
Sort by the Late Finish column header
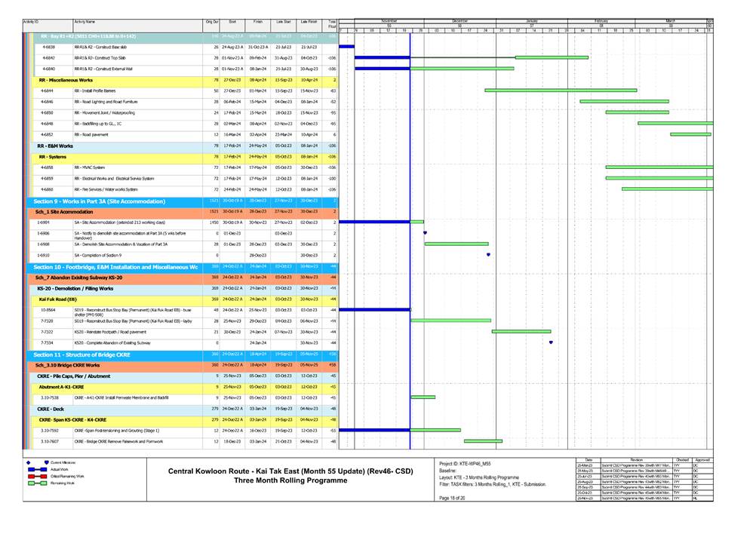coord(308,23)
